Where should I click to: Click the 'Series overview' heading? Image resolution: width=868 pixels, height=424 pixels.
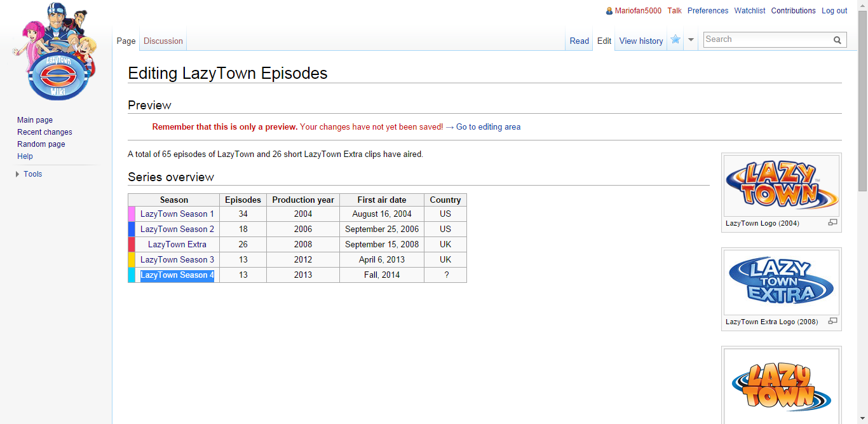point(171,177)
